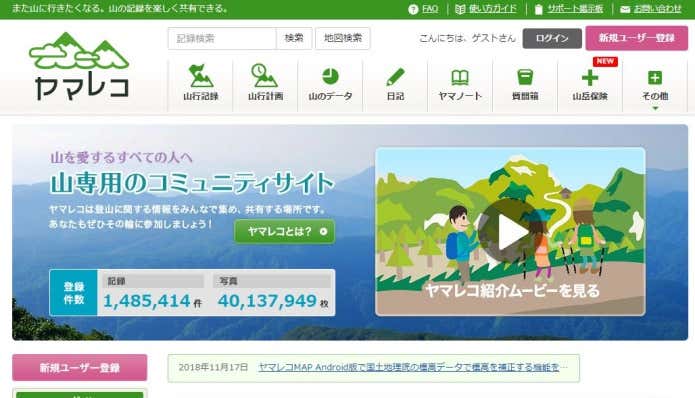Focus the 記録検索 search field

pyautogui.click(x=222, y=38)
